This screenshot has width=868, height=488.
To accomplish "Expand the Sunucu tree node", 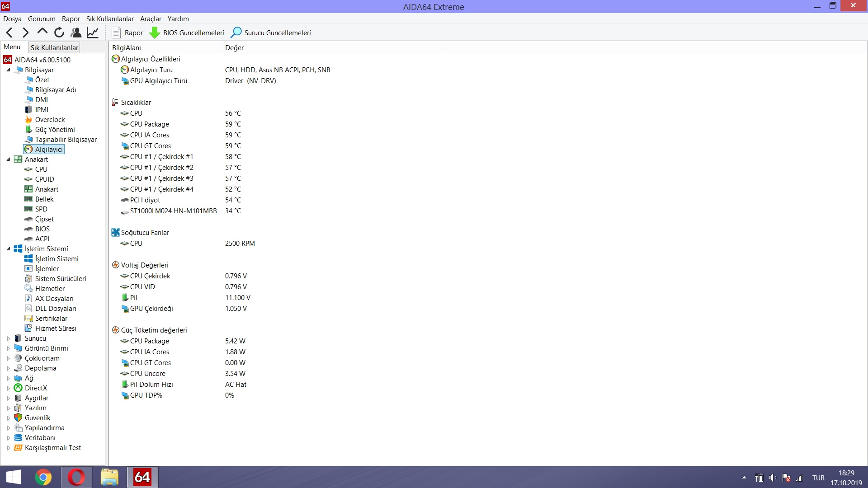I will 8,338.
